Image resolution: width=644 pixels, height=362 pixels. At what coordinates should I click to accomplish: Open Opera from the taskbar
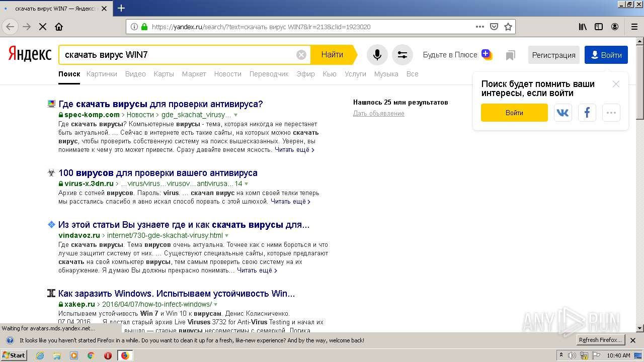(x=108, y=355)
